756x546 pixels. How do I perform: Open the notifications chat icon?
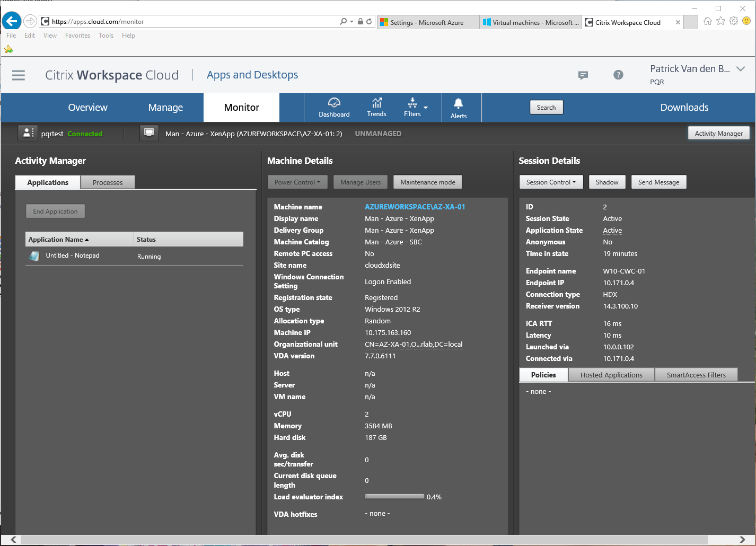[583, 75]
